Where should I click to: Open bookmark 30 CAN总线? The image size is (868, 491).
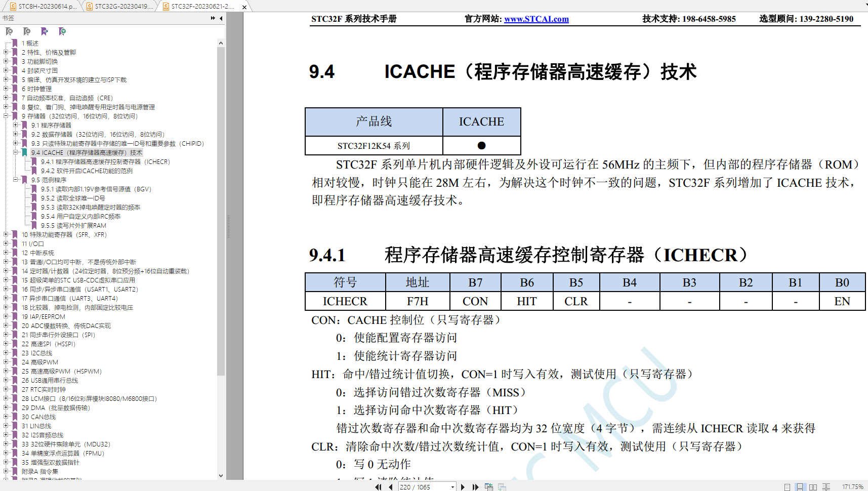point(38,417)
